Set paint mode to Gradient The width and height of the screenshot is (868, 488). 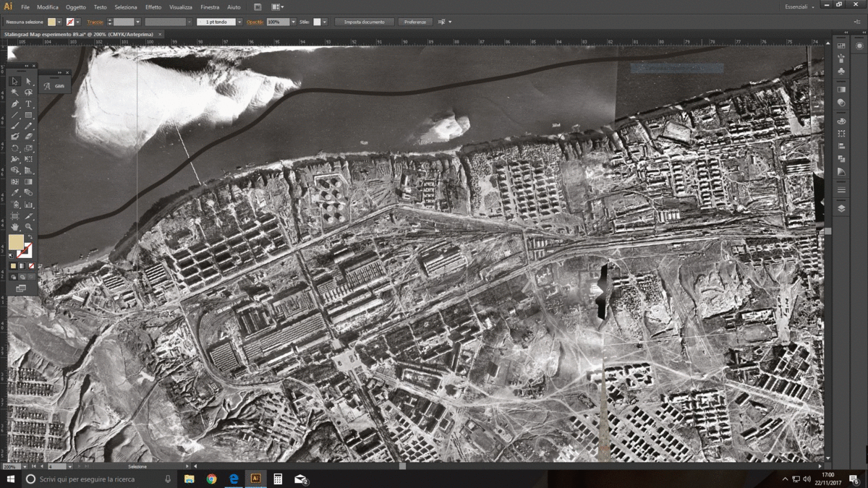pos(22,266)
